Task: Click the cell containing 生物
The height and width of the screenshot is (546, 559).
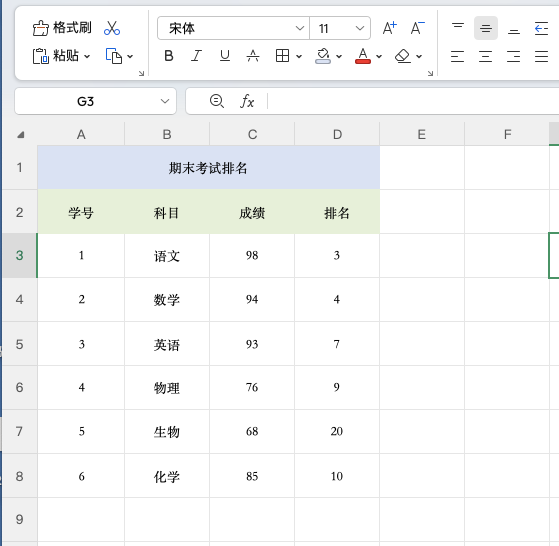Action: (x=167, y=432)
